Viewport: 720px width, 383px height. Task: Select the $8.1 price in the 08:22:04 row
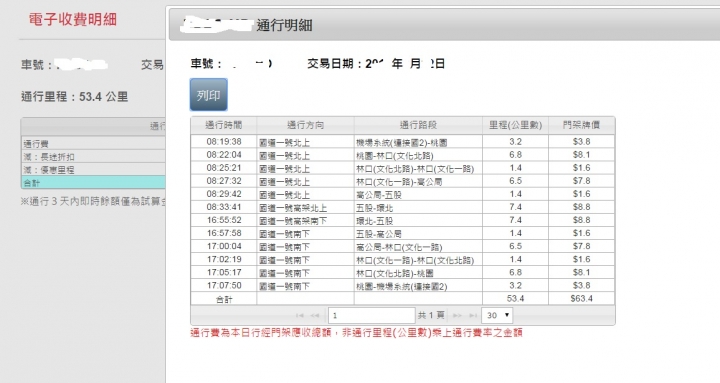tap(581, 155)
